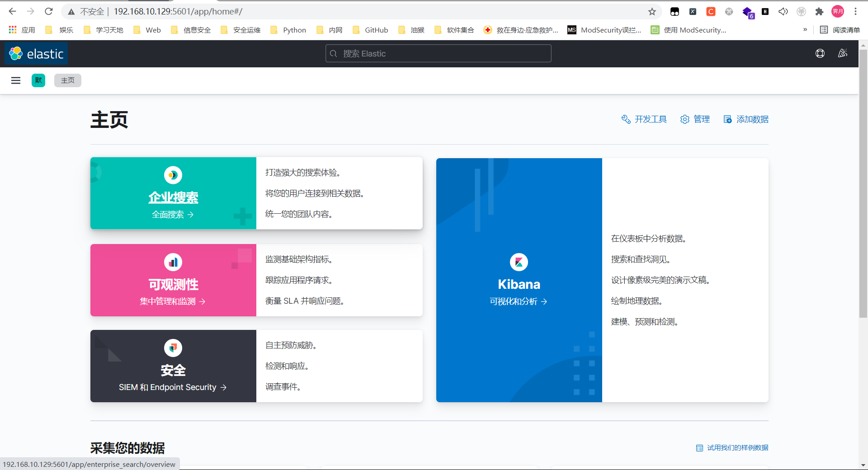Viewport: 868px width, 470px height.
Task: Select the 主页 breadcrumb tab
Action: (68, 80)
